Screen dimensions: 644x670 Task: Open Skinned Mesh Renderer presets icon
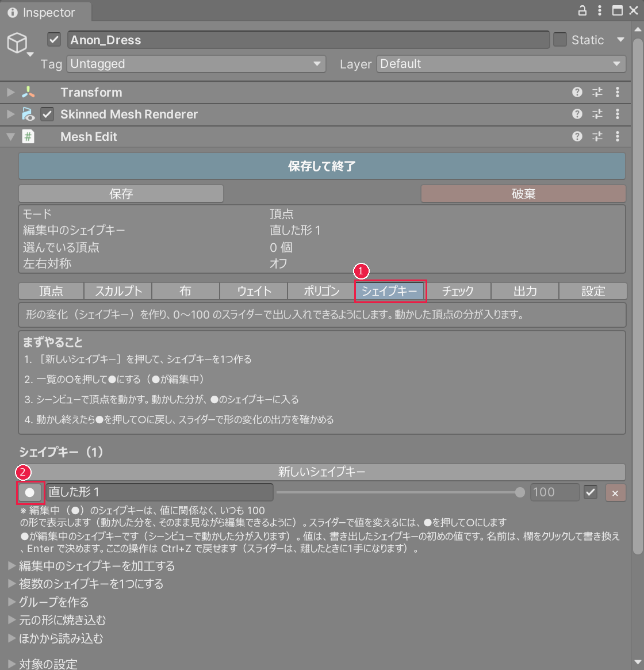coord(597,114)
